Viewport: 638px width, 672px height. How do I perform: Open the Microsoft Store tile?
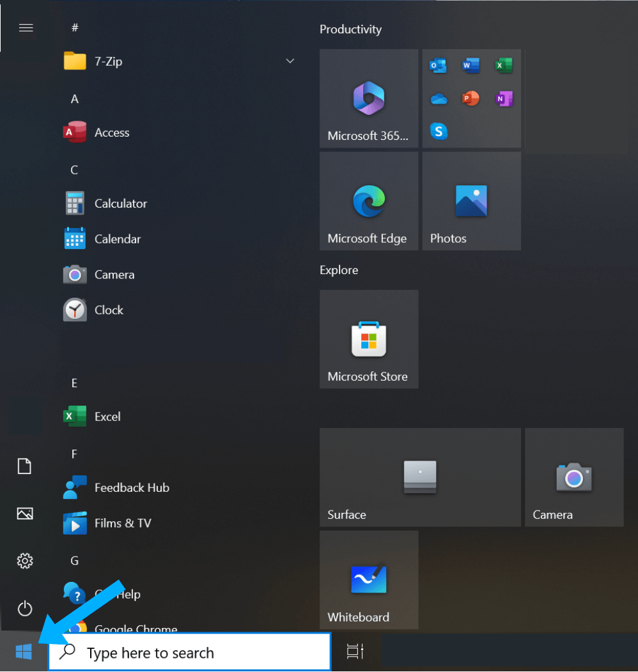coord(369,339)
